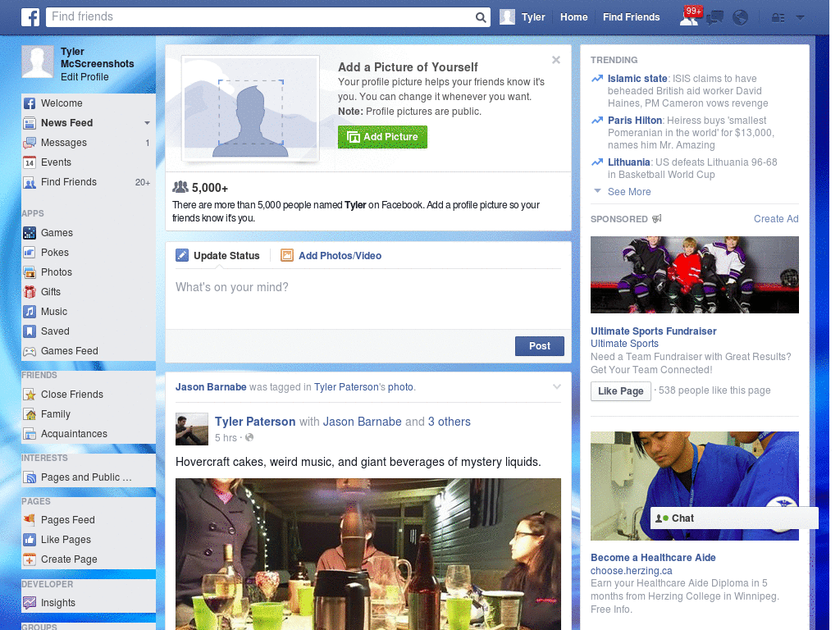Select the Update Status tab
The image size is (840, 630).
tap(217, 256)
